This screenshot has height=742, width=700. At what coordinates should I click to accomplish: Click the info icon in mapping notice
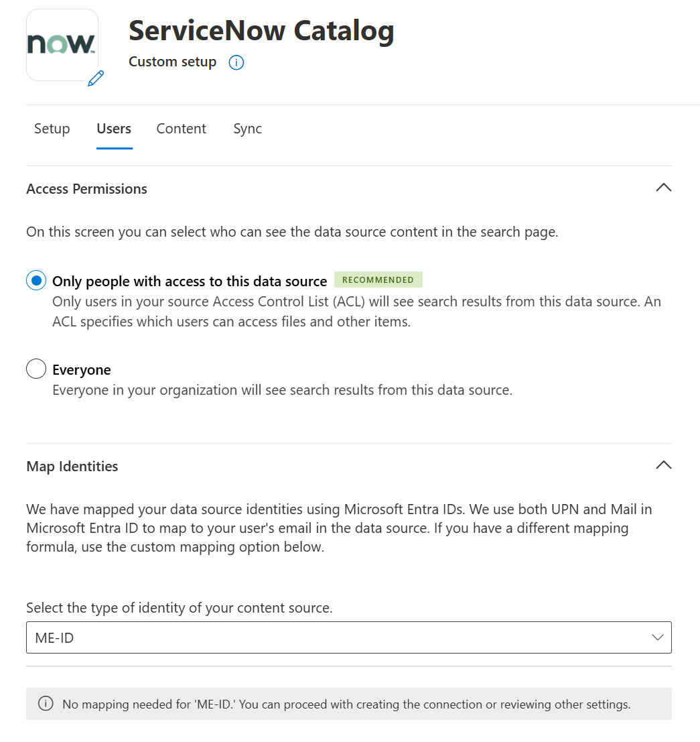point(46,704)
